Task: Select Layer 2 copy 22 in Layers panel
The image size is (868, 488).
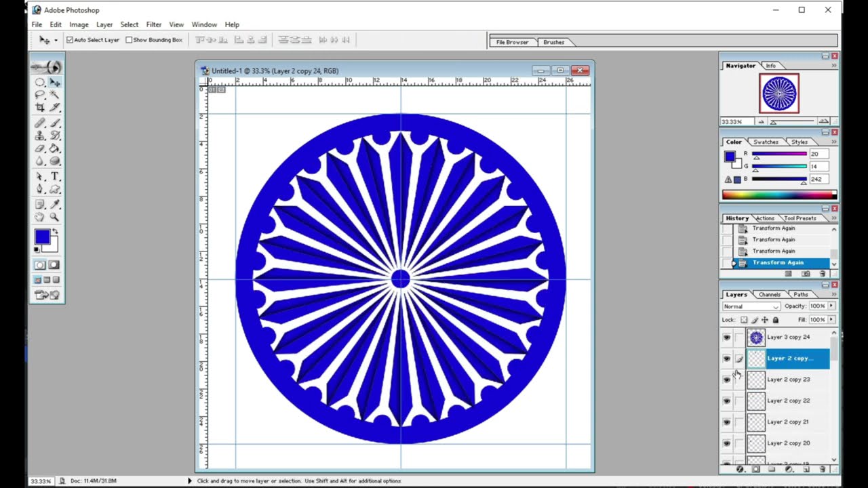Action: (788, 401)
